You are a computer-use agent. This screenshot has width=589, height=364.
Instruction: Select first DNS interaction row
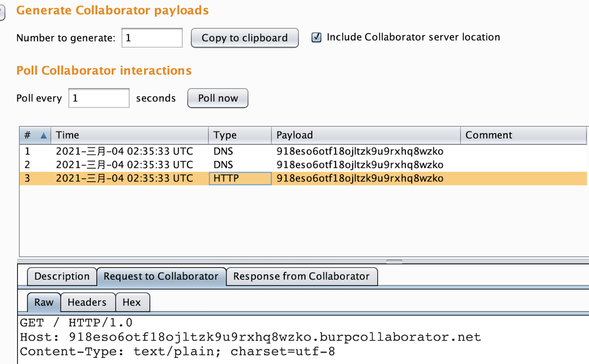tap(229, 151)
